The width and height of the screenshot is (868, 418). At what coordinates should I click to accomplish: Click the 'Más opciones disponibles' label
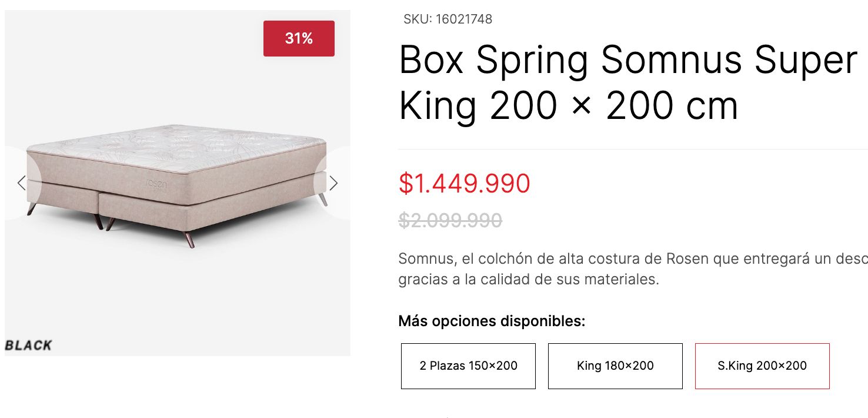click(492, 321)
